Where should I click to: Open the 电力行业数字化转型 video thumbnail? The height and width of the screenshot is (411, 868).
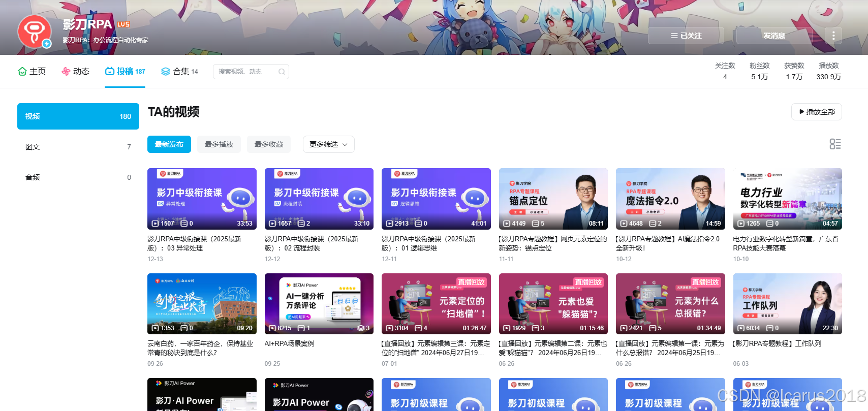point(788,199)
